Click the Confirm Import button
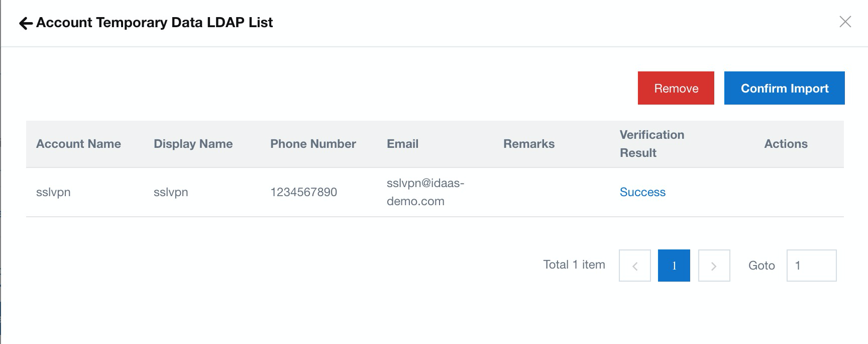The width and height of the screenshot is (868, 344). pyautogui.click(x=785, y=88)
